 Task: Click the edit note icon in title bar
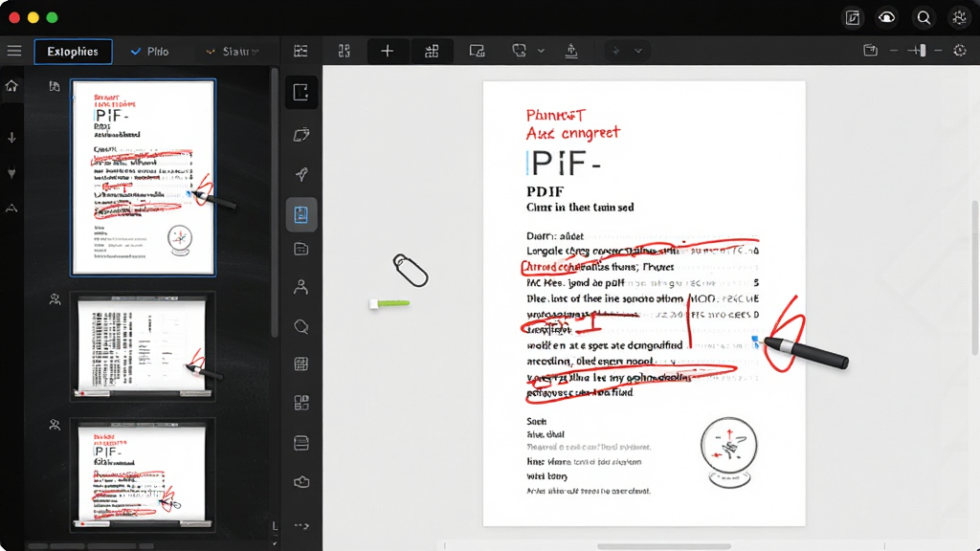[853, 17]
